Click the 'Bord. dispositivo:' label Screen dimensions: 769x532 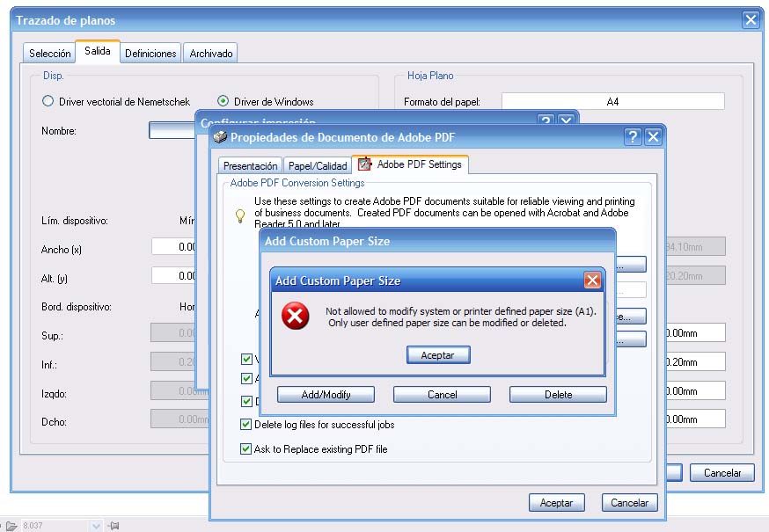[x=77, y=307]
